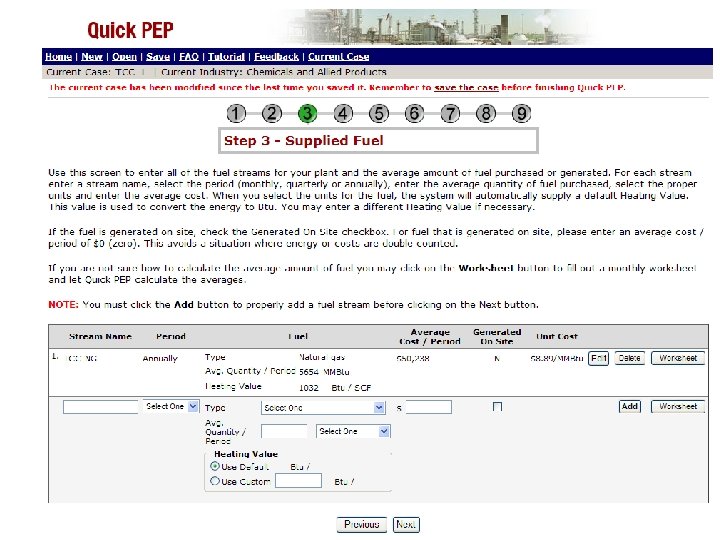Screen dimensions: 720x540
Task: Open Home in navigation bar
Action: pyautogui.click(x=58, y=56)
